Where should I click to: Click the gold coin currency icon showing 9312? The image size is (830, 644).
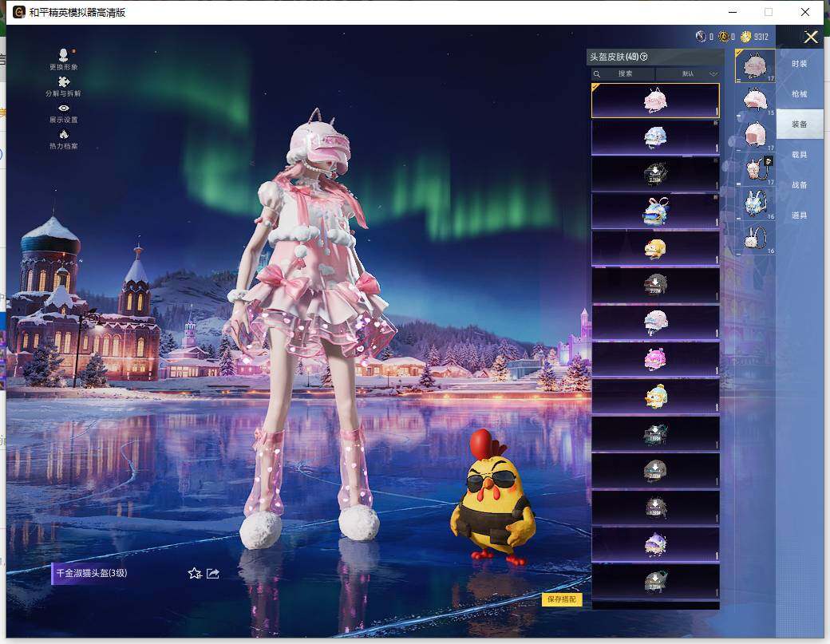[x=746, y=37]
